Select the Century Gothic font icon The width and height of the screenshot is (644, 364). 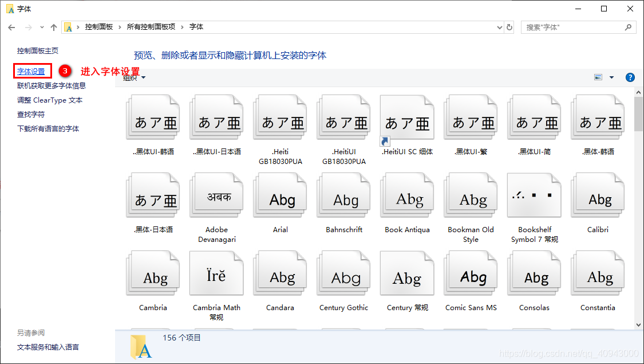[344, 273]
